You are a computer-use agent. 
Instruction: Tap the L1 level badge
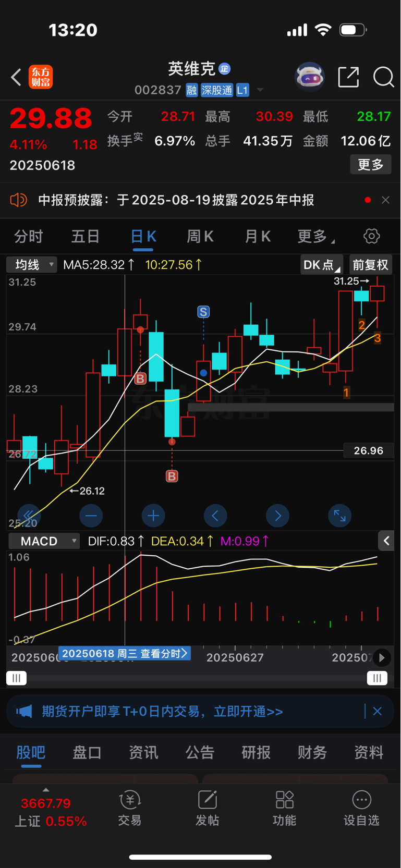click(242, 90)
